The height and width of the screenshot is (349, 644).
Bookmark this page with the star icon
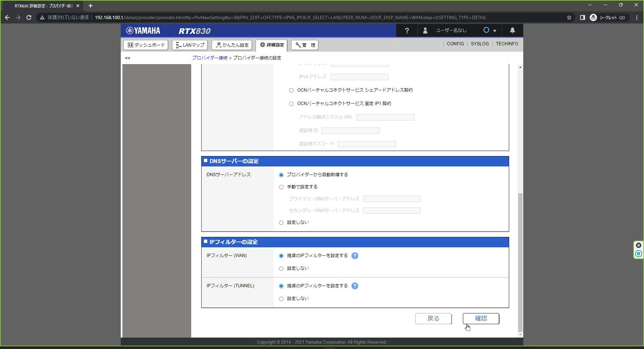569,17
